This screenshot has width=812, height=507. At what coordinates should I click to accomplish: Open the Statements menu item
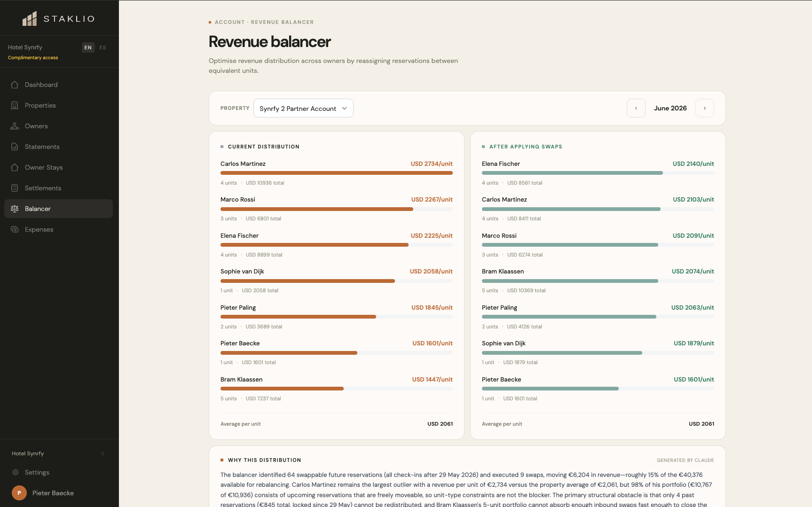pos(58,147)
